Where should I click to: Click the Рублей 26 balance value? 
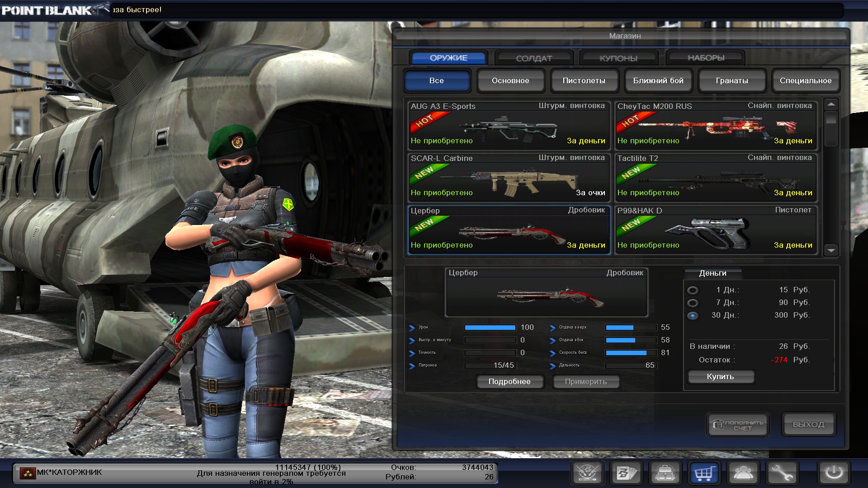click(489, 477)
